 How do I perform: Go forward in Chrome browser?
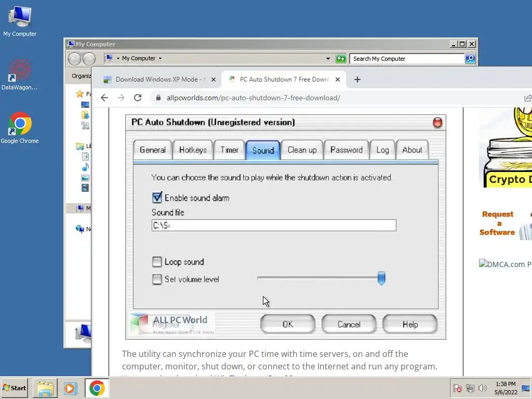(x=121, y=98)
